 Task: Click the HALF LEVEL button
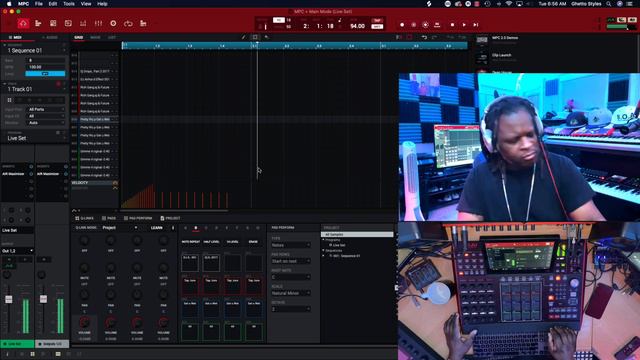(211, 242)
